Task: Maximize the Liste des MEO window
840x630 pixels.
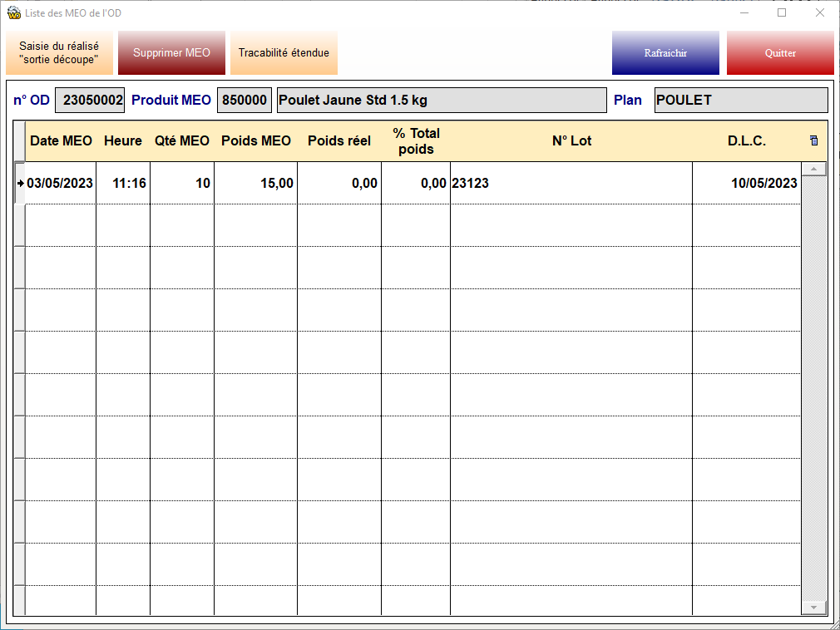Action: 782,13
